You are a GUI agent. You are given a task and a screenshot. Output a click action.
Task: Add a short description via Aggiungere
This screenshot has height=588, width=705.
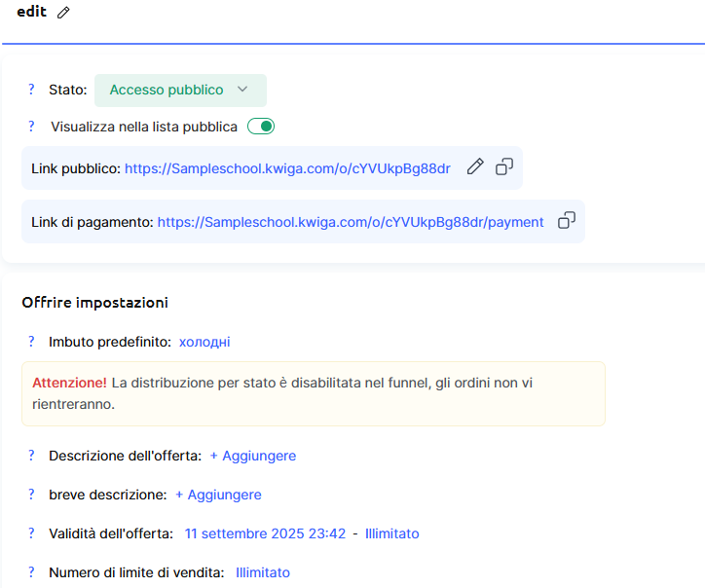pyautogui.click(x=218, y=495)
